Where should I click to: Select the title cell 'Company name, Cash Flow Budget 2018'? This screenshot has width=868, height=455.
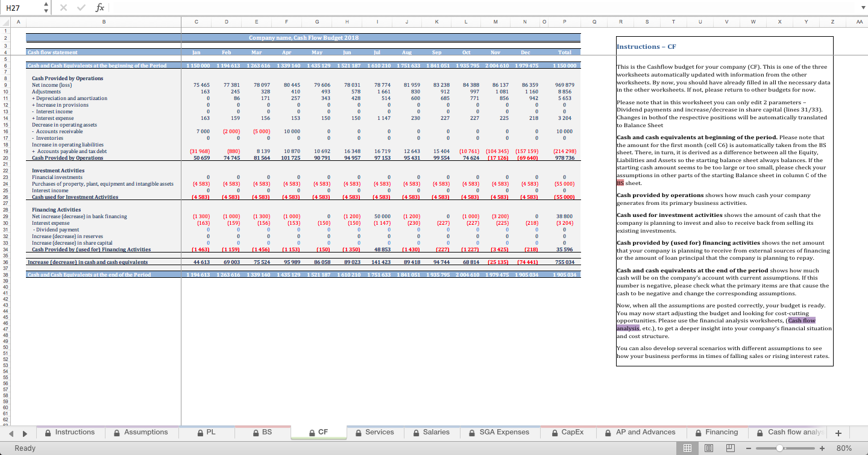(x=304, y=37)
